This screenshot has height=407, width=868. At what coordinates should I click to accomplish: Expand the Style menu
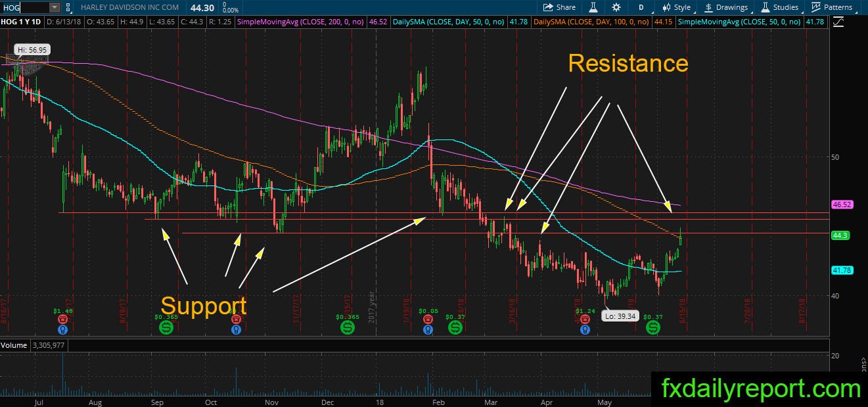click(x=676, y=7)
